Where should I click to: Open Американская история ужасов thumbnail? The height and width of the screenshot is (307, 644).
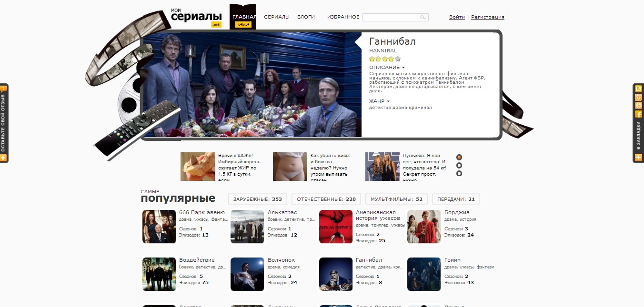[336, 227]
